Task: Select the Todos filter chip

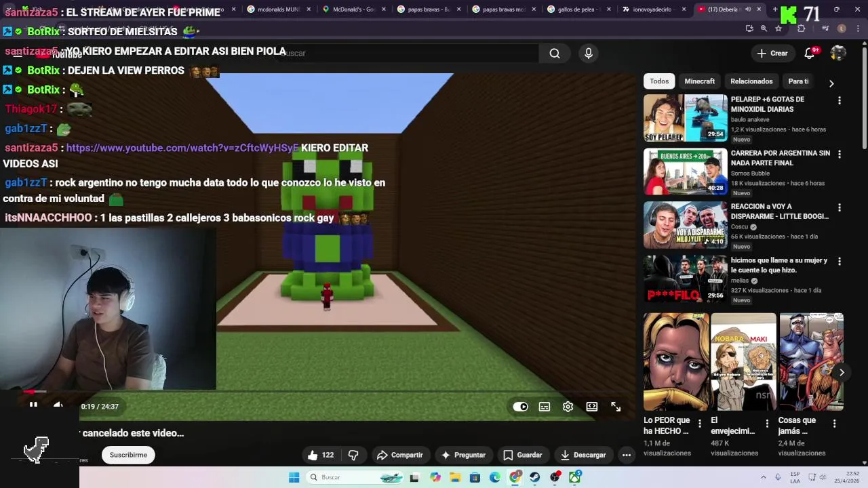Action: (x=659, y=81)
